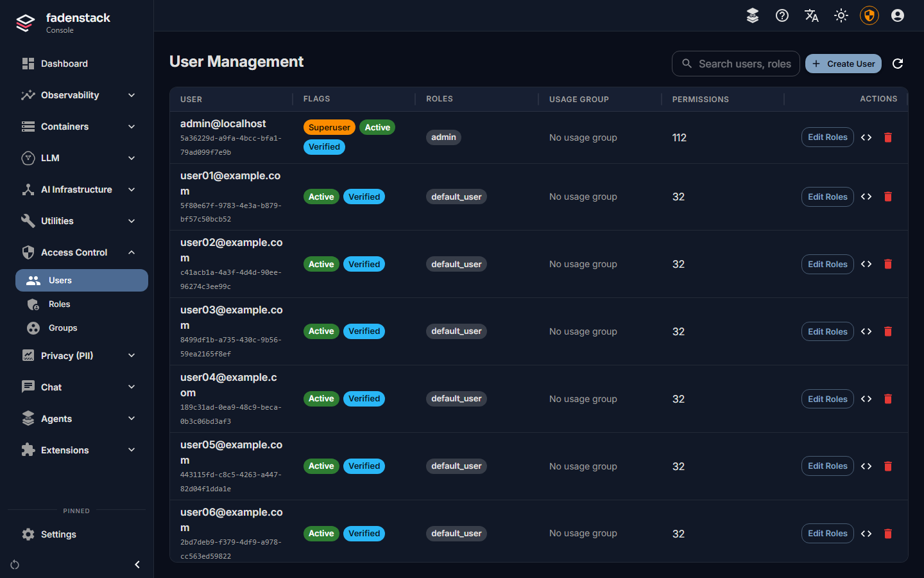Click the fadenstack Console logo
Image resolution: width=924 pixels, height=578 pixels.
click(63, 22)
